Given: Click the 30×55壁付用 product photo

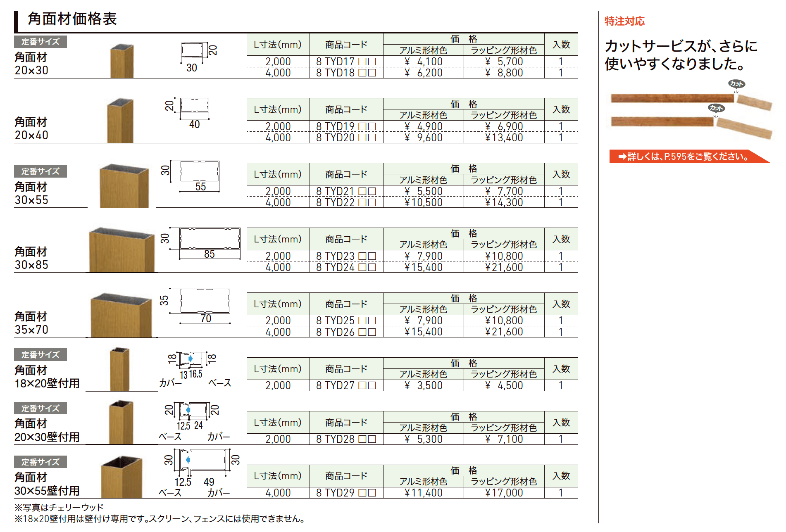Looking at the screenshot, I should (122, 477).
